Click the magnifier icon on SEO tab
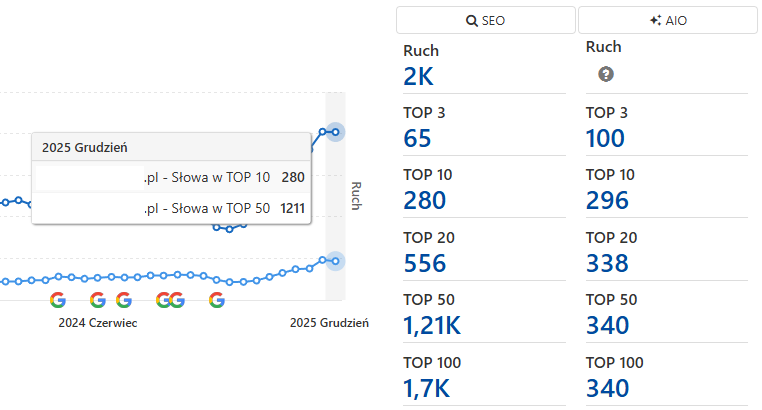Image resolution: width=762 pixels, height=410 pixels. [x=472, y=20]
